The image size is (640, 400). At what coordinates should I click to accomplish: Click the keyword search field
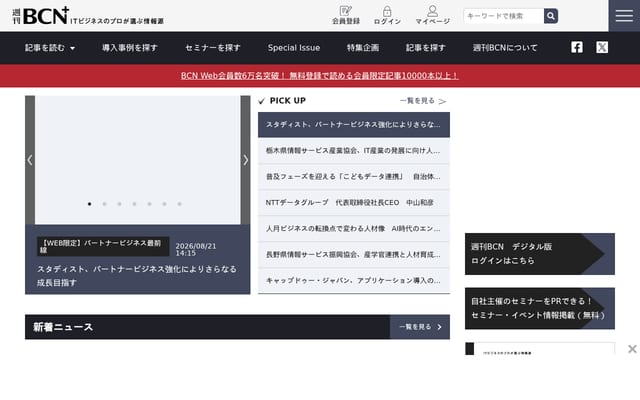(x=504, y=16)
